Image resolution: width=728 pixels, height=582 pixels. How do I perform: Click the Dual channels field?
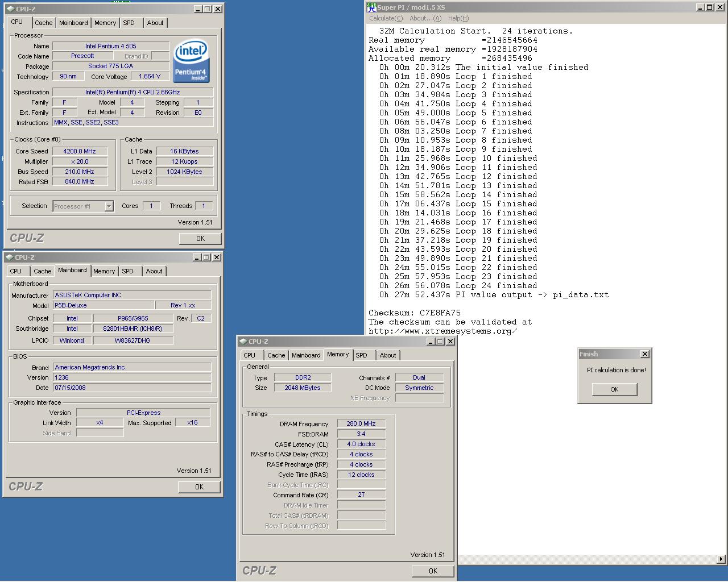point(419,377)
